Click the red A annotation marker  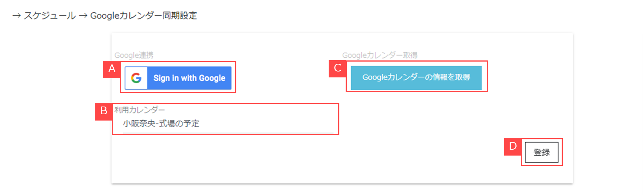[112, 69]
